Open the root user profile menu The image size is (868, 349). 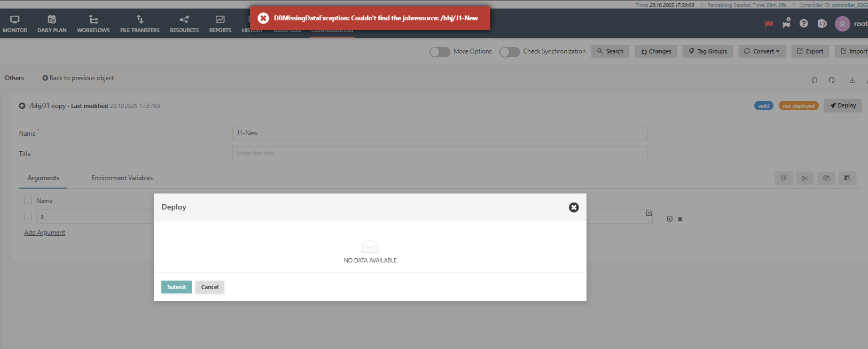(850, 24)
